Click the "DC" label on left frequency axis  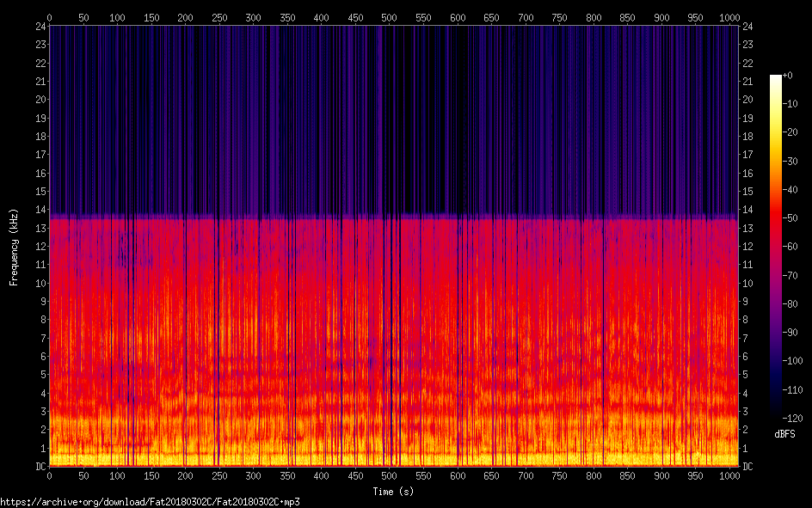[x=40, y=467]
